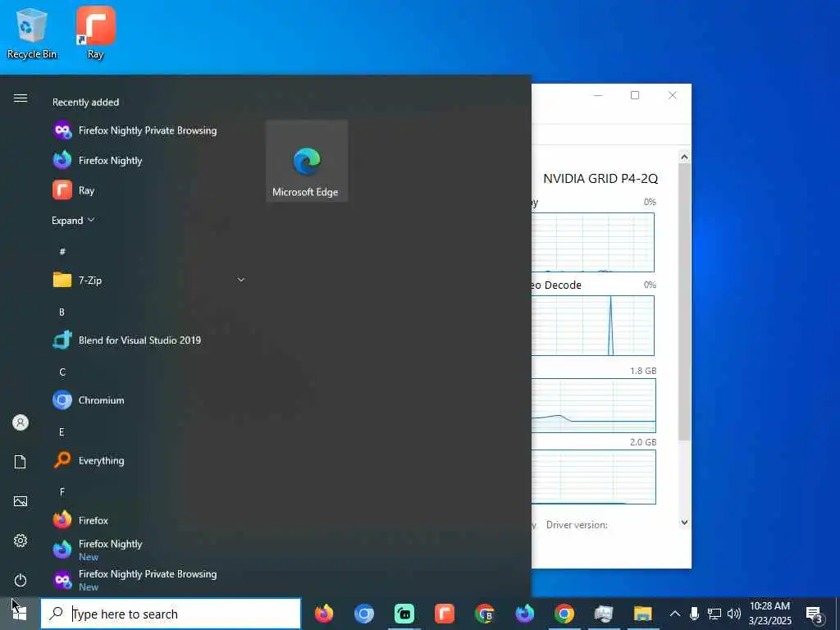Open the Ray app on the taskbar
Image resolution: width=840 pixels, height=630 pixels.
(444, 614)
